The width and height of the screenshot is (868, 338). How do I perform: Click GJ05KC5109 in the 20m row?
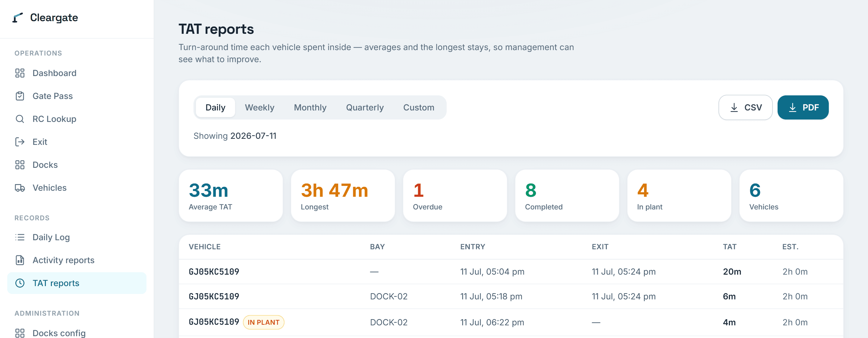214,272
